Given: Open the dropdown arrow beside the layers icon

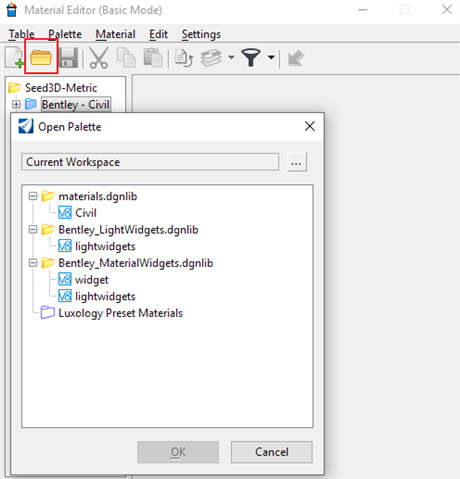Looking at the screenshot, I should (x=231, y=57).
